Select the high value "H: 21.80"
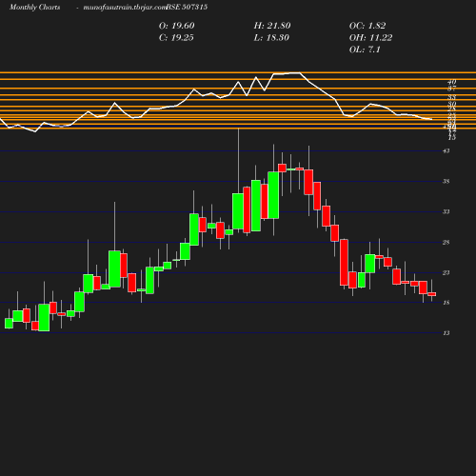476x476 pixels. pyautogui.click(x=272, y=26)
